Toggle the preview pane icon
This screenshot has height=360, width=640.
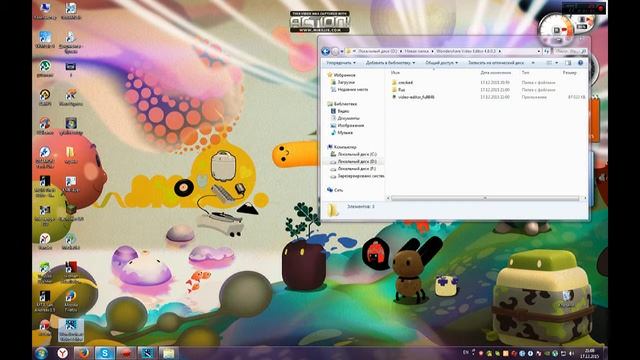pos(568,63)
